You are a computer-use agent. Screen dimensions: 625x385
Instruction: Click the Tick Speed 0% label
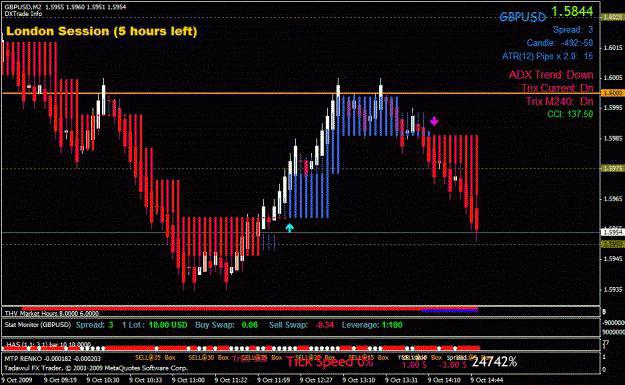coord(330,361)
